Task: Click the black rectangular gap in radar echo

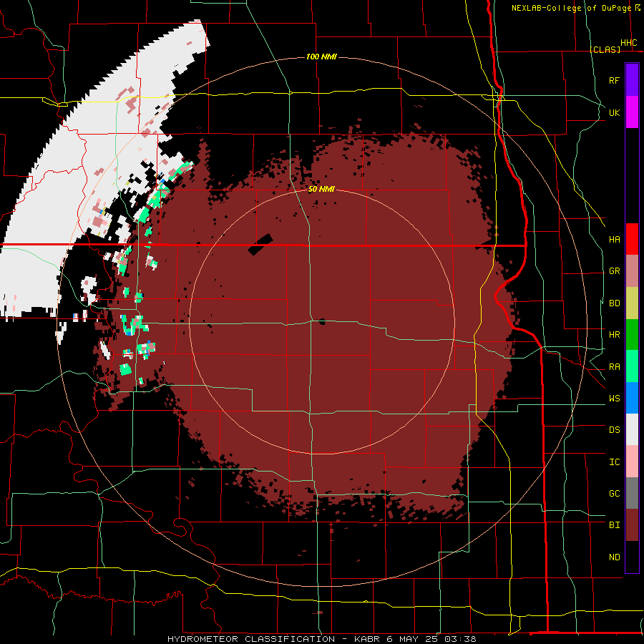Action: coord(260,245)
